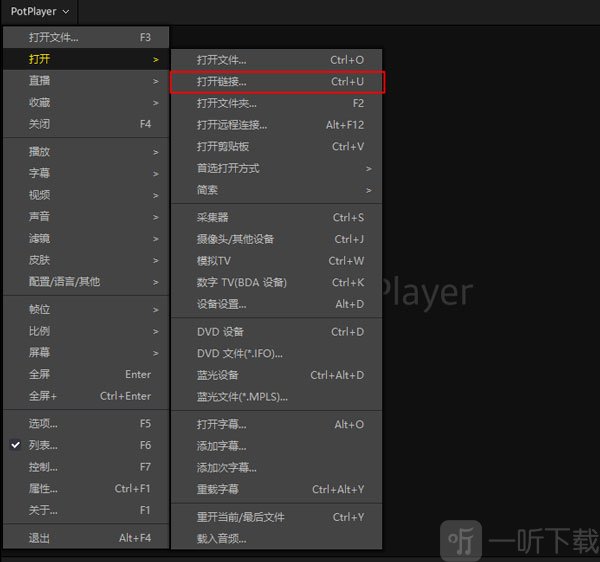Expand the 直播 submenu

point(86,81)
